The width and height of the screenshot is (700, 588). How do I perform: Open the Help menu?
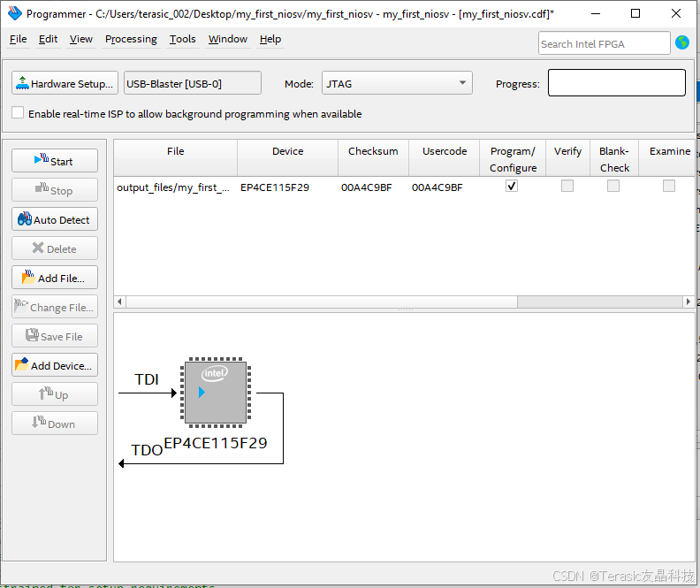point(270,39)
